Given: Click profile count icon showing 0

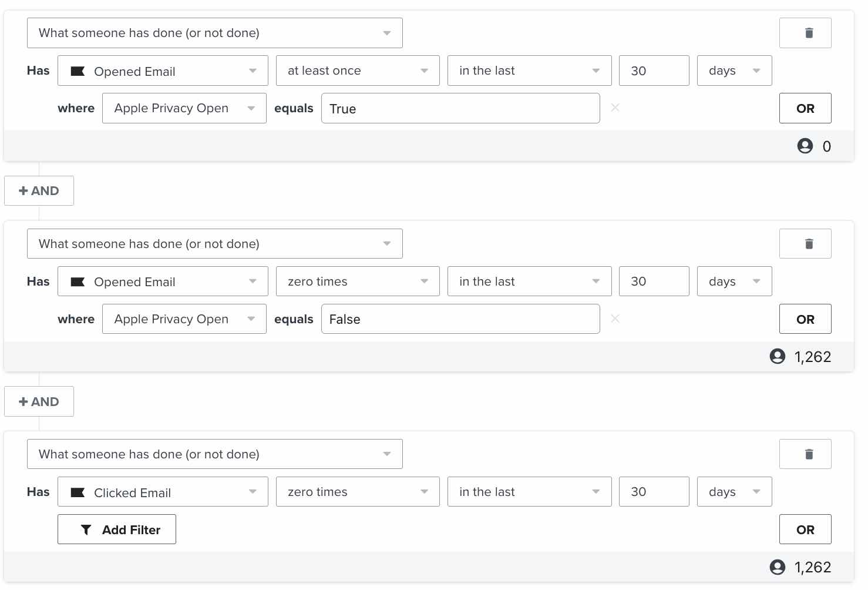Looking at the screenshot, I should (x=805, y=146).
